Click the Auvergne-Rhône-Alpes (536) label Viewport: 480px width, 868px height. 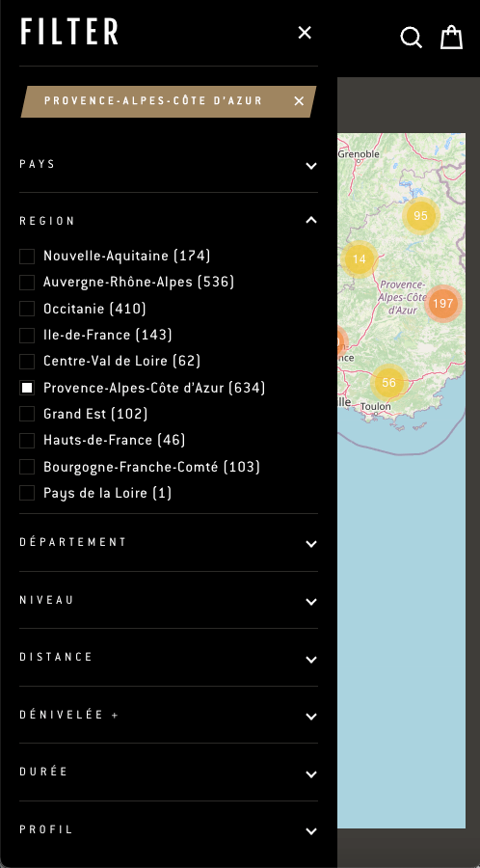click(x=139, y=282)
